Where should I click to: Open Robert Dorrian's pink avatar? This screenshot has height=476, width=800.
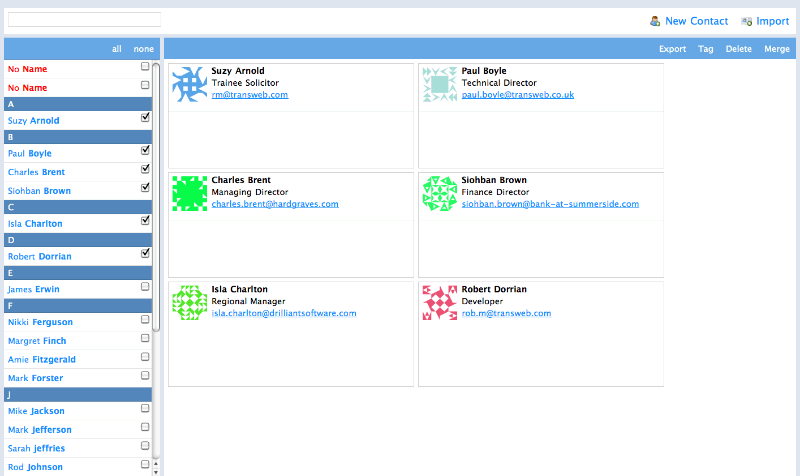(x=439, y=303)
